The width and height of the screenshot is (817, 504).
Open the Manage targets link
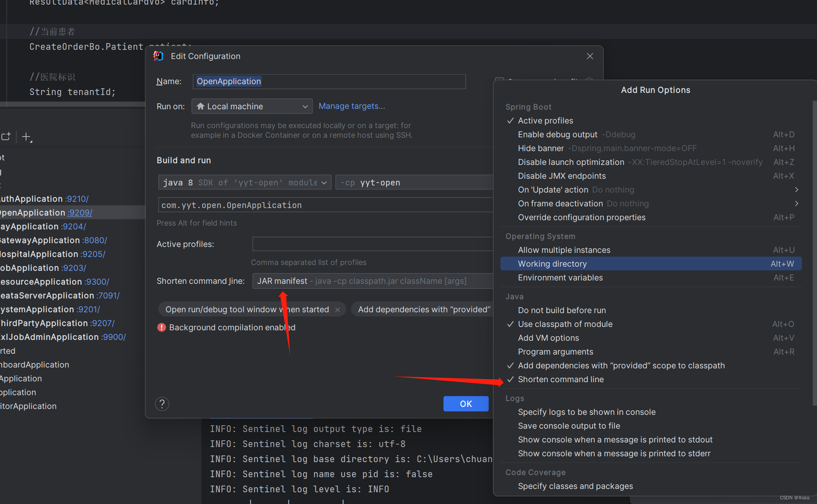[x=351, y=106]
